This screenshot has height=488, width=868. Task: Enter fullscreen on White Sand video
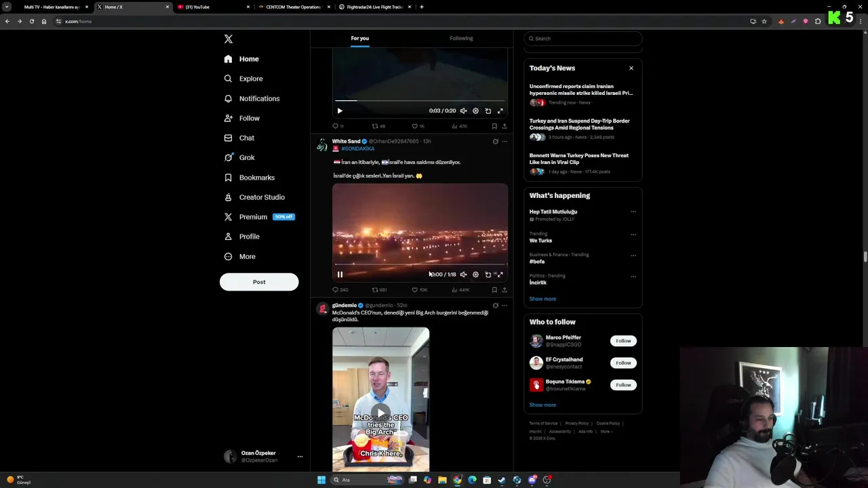500,274
